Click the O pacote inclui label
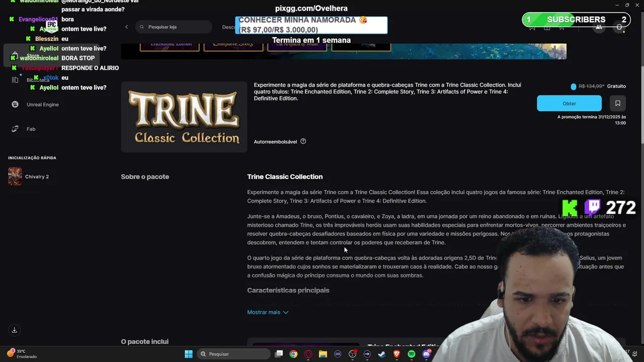 coord(144,341)
